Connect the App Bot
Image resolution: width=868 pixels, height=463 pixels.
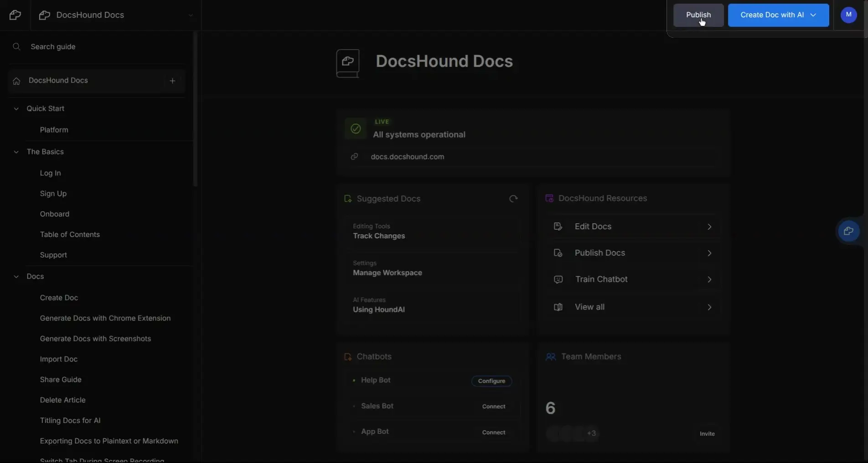point(494,432)
